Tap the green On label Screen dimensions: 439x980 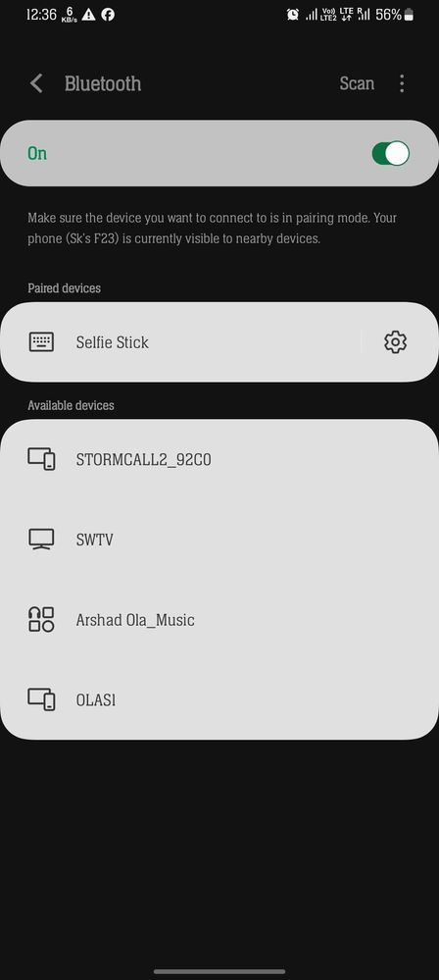tap(37, 153)
